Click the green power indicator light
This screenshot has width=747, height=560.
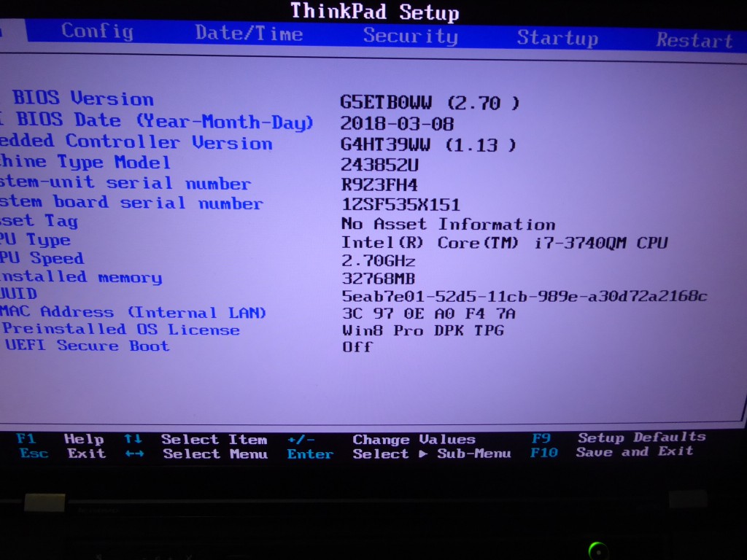click(598, 551)
